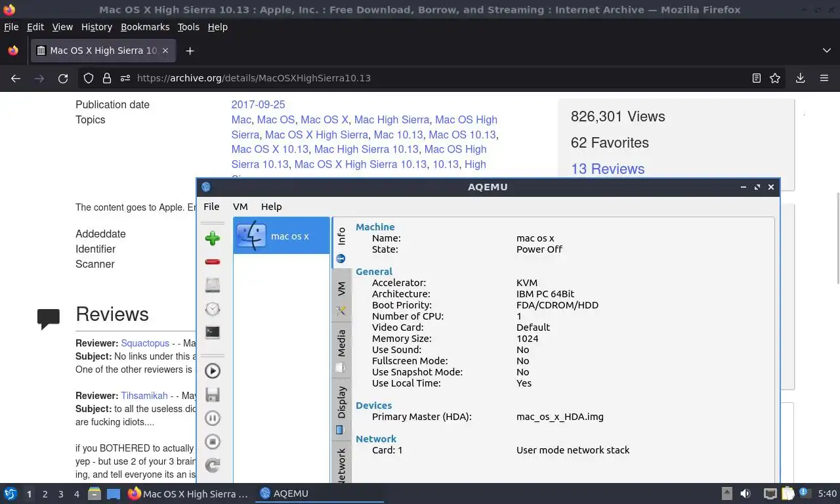Open AQEMU's Help menu

tap(271, 206)
